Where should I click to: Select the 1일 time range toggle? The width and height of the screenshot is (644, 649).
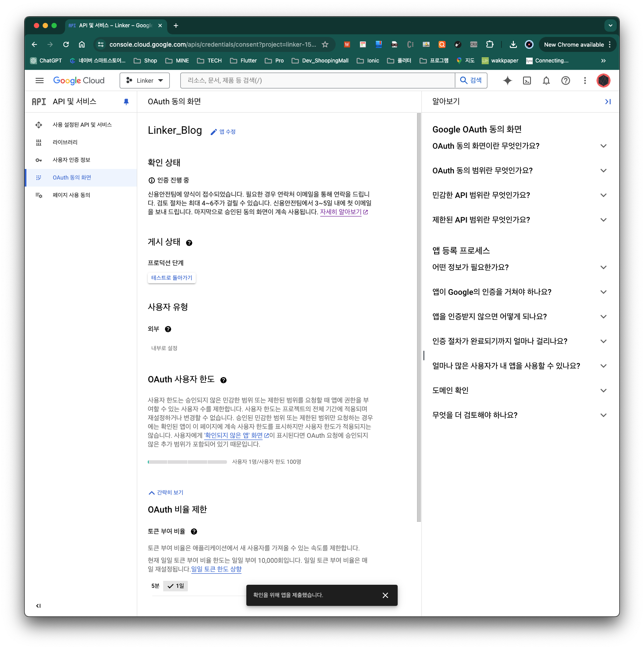coord(176,586)
